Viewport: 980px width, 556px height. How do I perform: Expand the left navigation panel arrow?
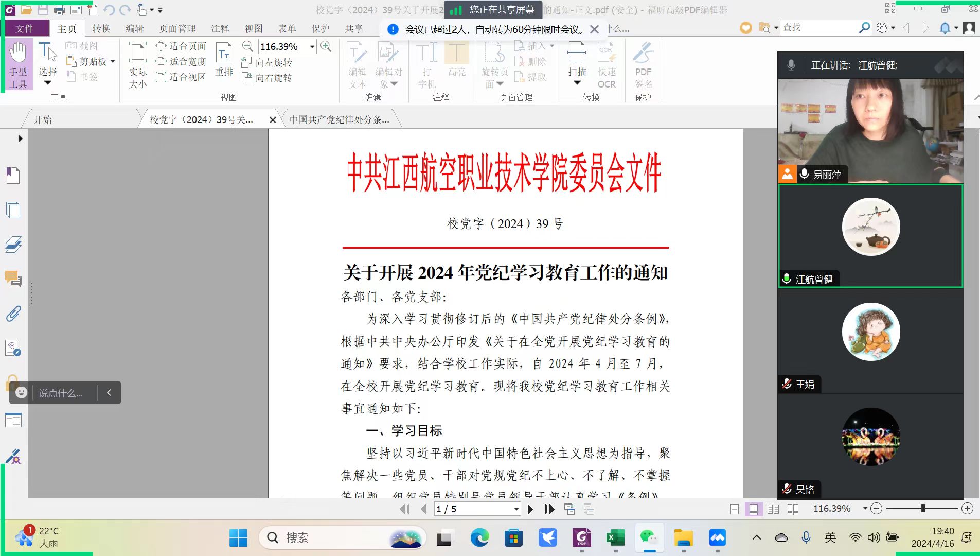pyautogui.click(x=20, y=138)
